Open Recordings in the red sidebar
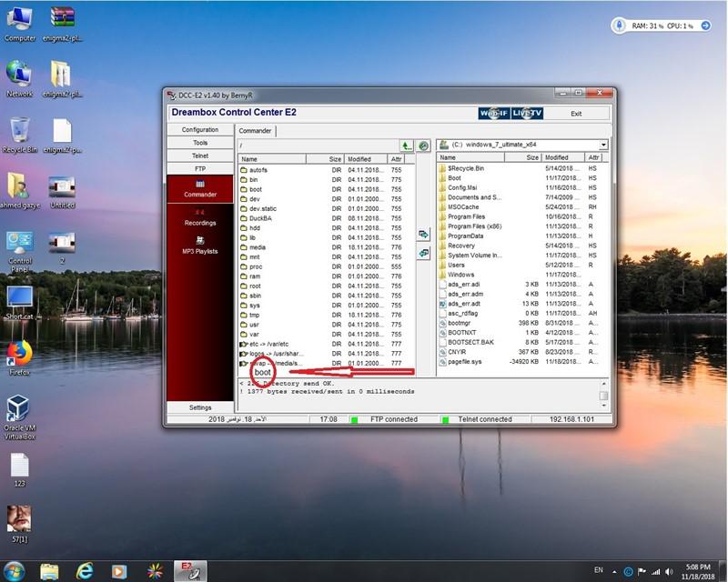The width and height of the screenshot is (728, 582). click(200, 218)
